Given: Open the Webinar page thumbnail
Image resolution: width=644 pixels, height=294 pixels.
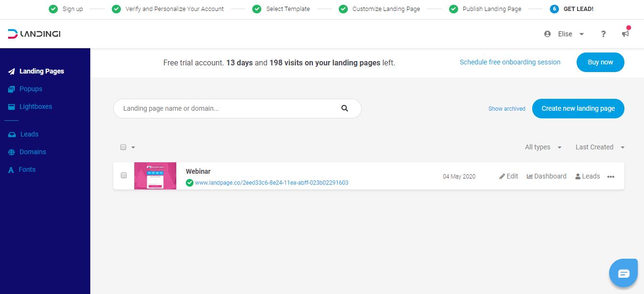Looking at the screenshot, I should click(x=155, y=176).
